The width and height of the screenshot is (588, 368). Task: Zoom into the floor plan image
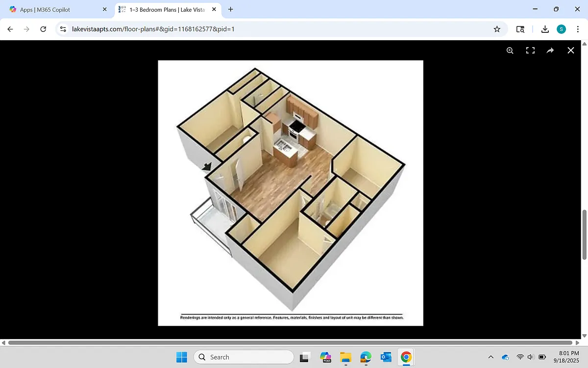coord(510,50)
